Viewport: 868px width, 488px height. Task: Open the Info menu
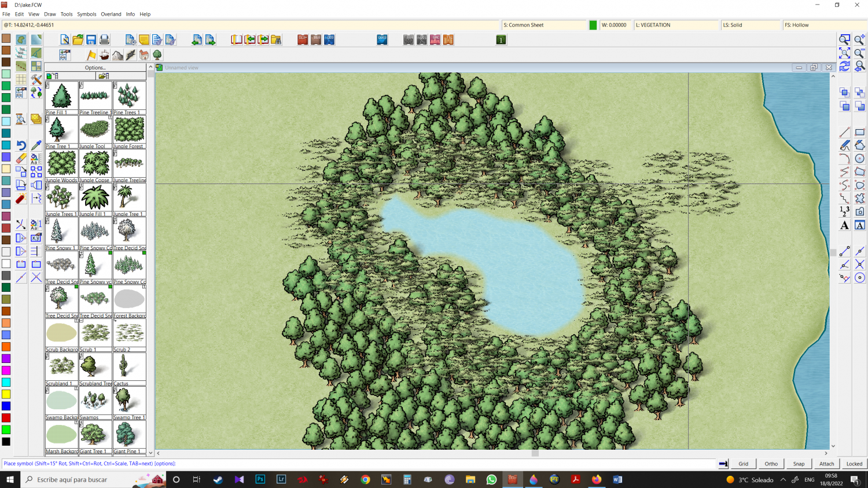click(x=130, y=14)
